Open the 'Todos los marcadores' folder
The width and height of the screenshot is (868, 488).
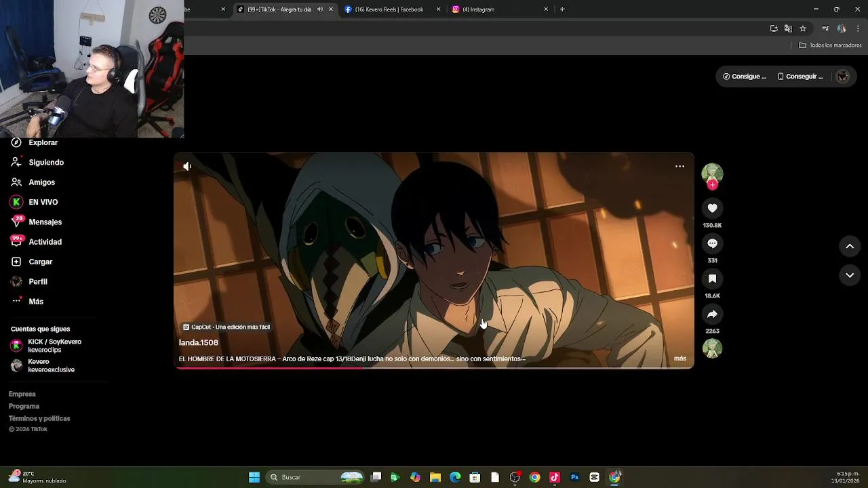(x=830, y=45)
